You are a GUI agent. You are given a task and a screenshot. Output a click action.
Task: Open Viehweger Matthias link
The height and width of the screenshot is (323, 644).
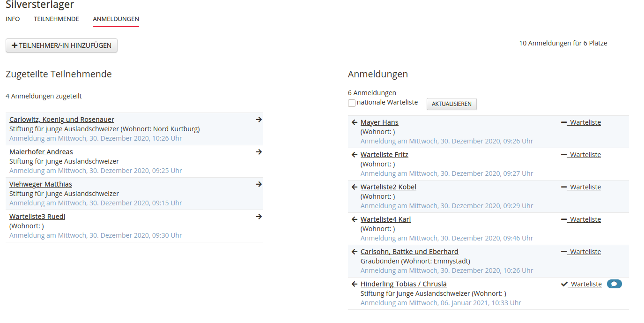[x=41, y=184]
